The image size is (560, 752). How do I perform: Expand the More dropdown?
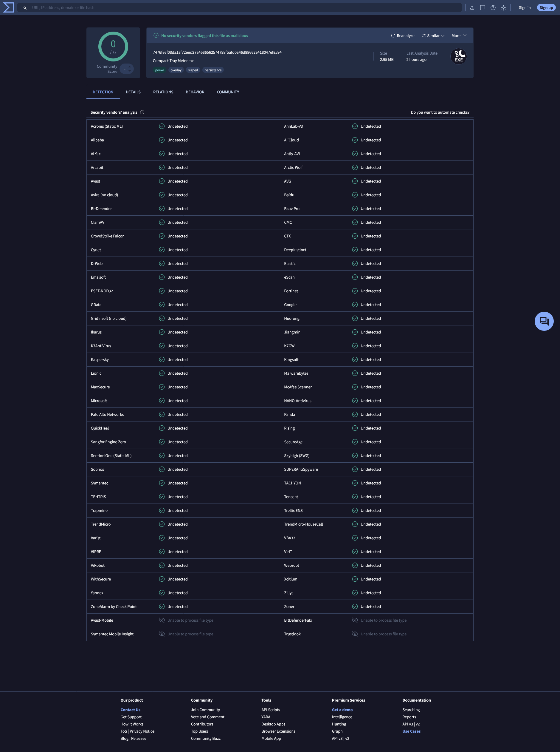[x=459, y=35]
